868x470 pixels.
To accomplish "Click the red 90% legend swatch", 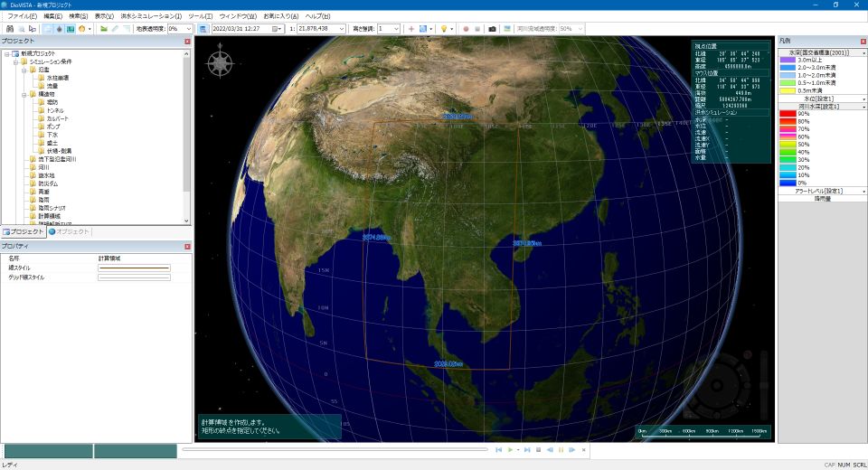I will click(x=788, y=114).
